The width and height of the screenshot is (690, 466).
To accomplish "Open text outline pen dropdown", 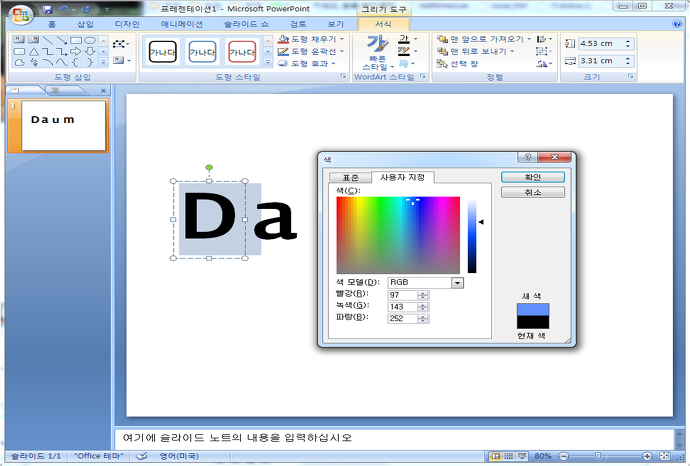I will (x=407, y=51).
